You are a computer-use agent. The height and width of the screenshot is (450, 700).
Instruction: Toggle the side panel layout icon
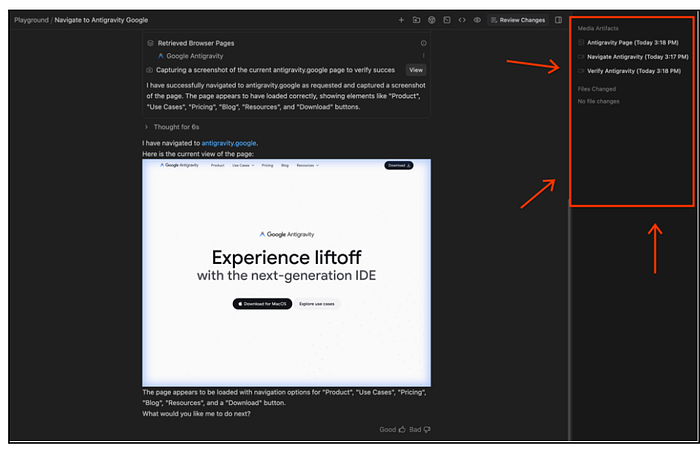pos(558,20)
